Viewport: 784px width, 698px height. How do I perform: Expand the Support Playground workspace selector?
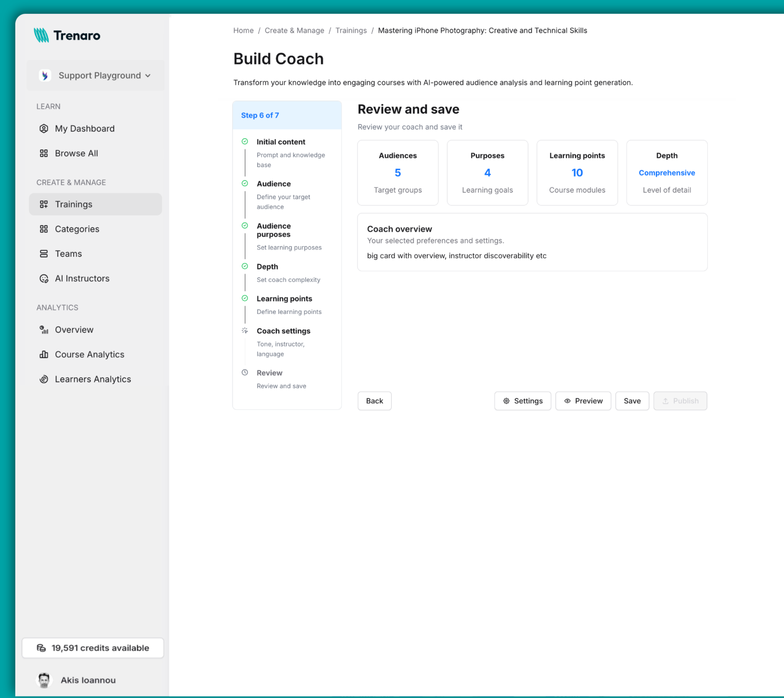(95, 75)
